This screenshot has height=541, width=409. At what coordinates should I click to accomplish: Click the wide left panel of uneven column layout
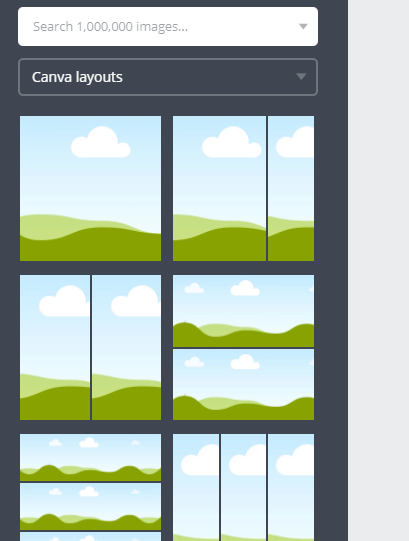pos(220,188)
